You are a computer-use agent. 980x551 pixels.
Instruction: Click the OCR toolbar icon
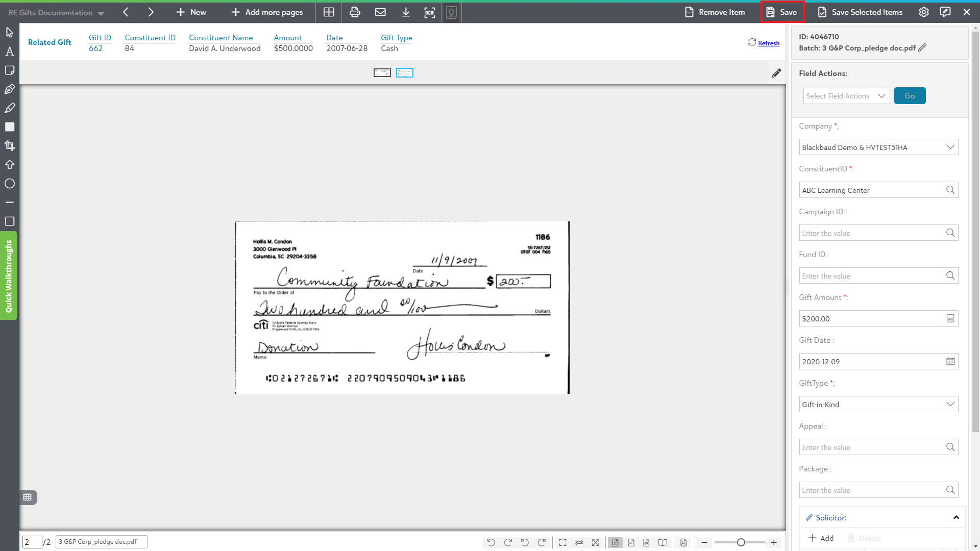coord(429,12)
